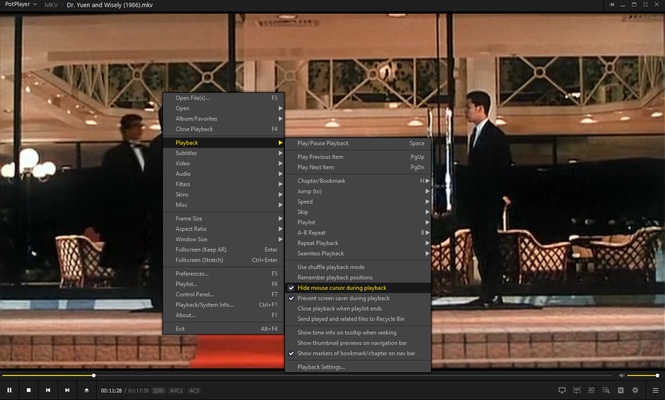Expand the Video submenu
Viewport: 665px width, 400px height.
click(224, 163)
